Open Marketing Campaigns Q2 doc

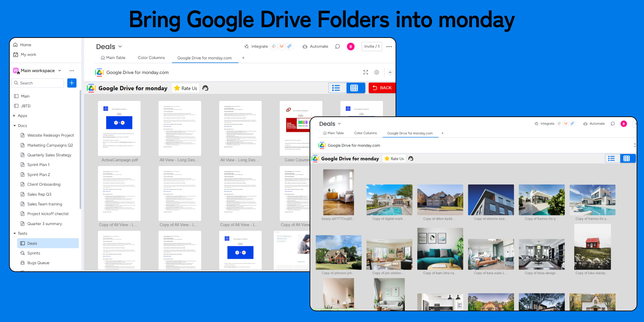pyautogui.click(x=47, y=145)
